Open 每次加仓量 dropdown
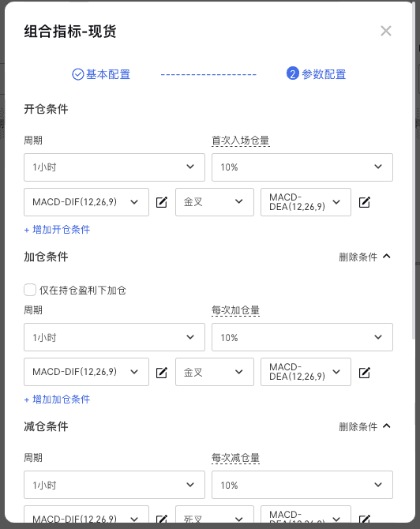 pyautogui.click(x=302, y=337)
